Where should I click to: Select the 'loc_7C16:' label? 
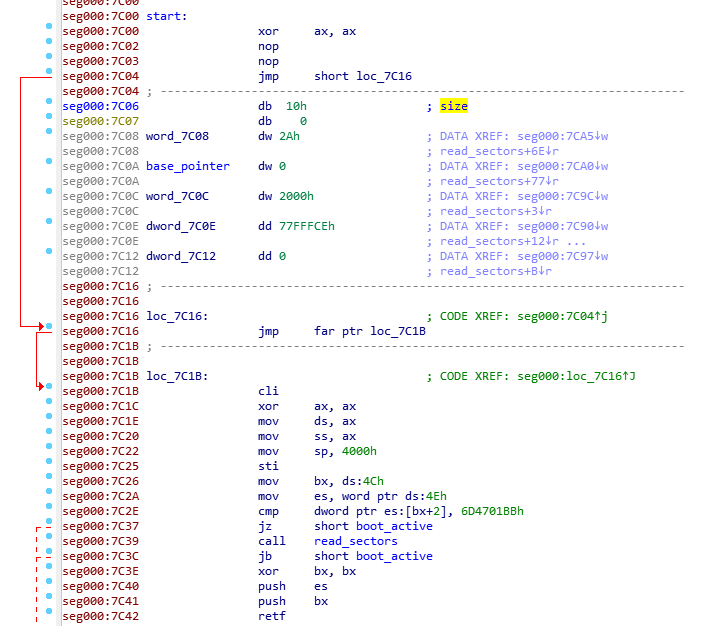(177, 317)
